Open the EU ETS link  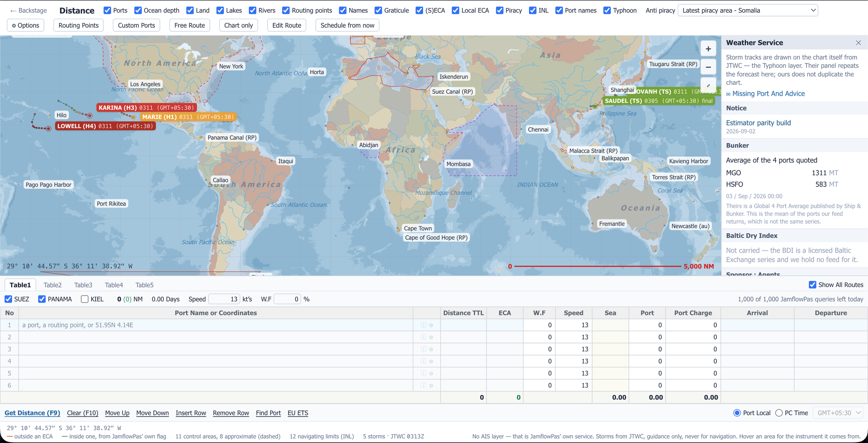(298, 413)
